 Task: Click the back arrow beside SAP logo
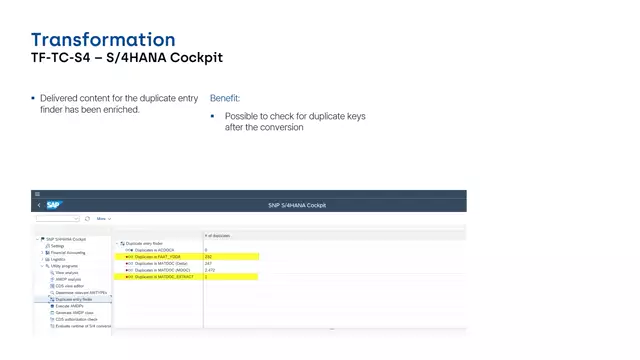coord(39,205)
